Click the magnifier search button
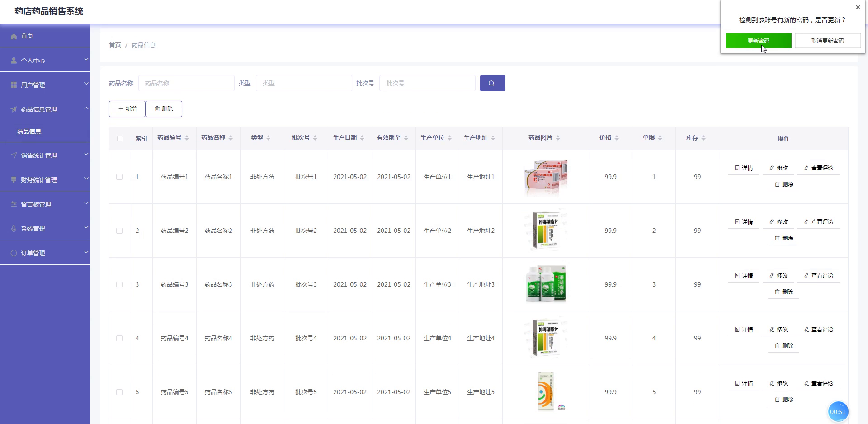This screenshot has width=868, height=424. click(x=492, y=83)
